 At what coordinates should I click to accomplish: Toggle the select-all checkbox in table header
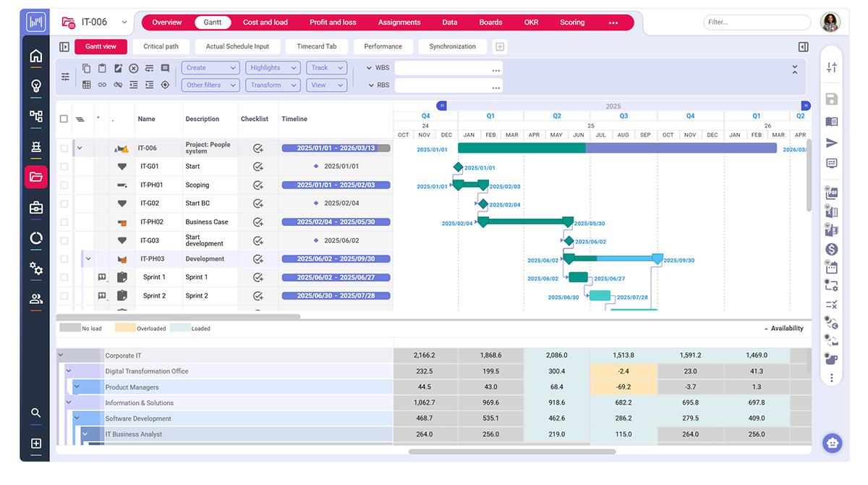click(64, 119)
